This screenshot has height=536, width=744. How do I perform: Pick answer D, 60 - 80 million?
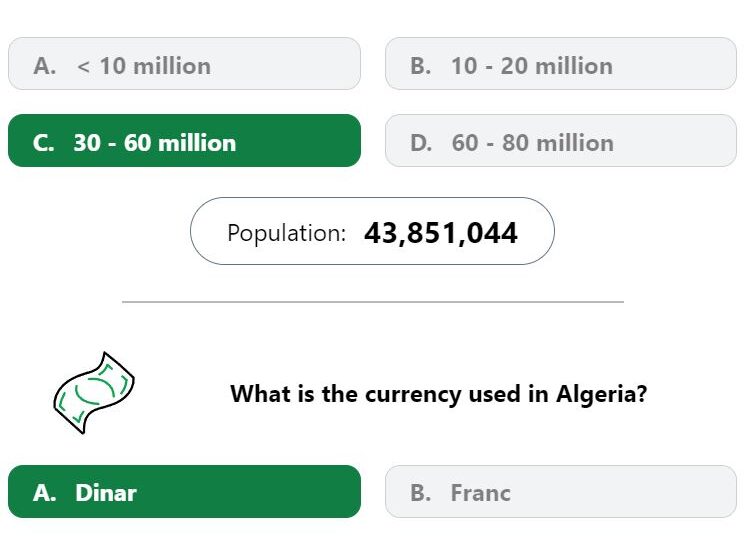point(561,140)
